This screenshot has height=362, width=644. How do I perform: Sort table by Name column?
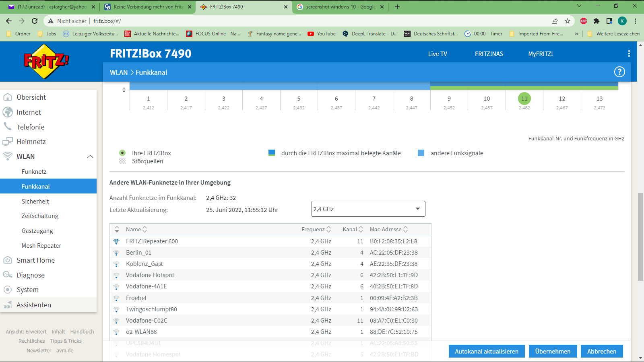(136, 229)
